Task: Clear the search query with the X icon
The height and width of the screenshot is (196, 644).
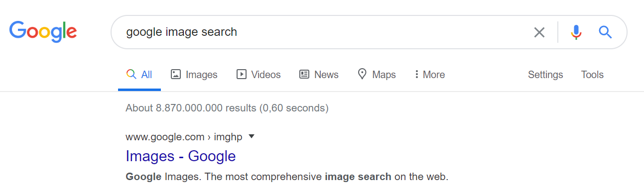Action: 539,32
